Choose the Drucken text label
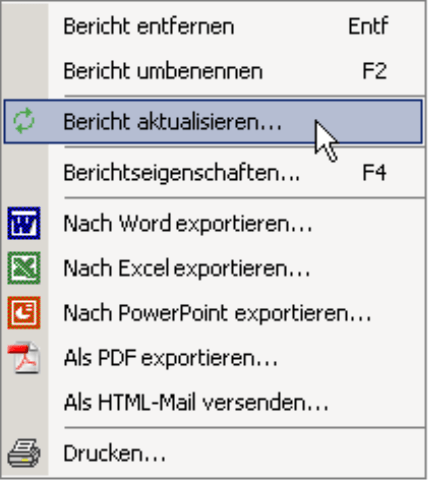The height and width of the screenshot is (480, 428). [x=114, y=454]
